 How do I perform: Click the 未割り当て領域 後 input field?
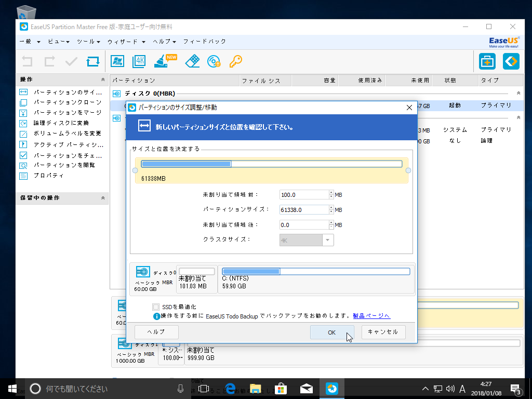[x=304, y=225]
